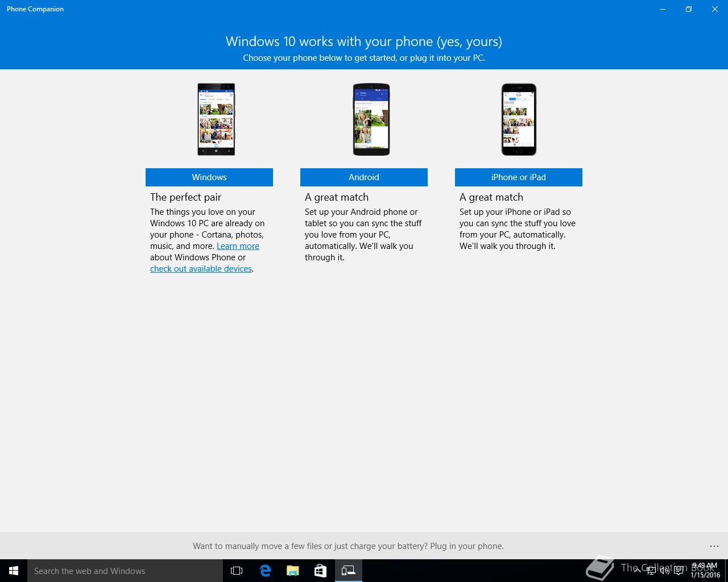
Task: Focus the Search the web and Windows box
Action: tap(125, 571)
